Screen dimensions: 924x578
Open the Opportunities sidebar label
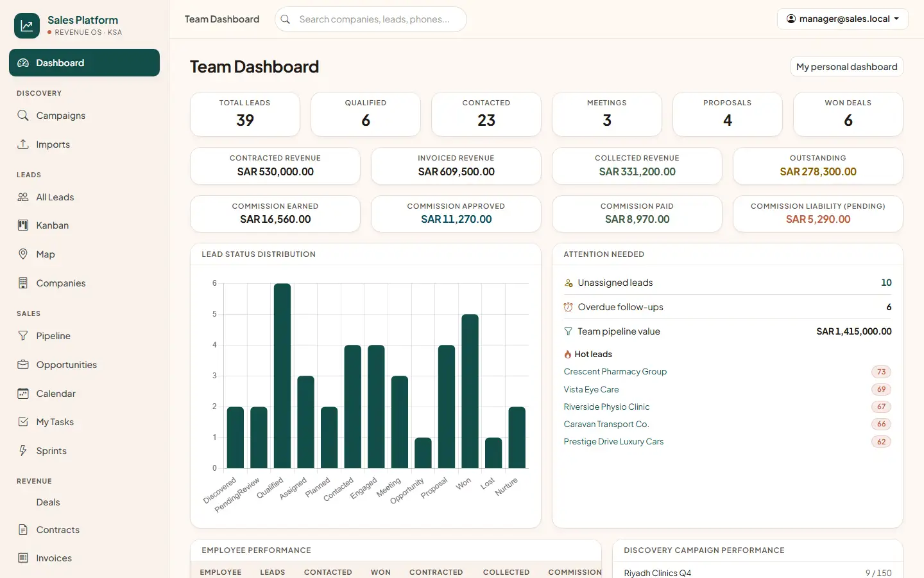coord(67,365)
